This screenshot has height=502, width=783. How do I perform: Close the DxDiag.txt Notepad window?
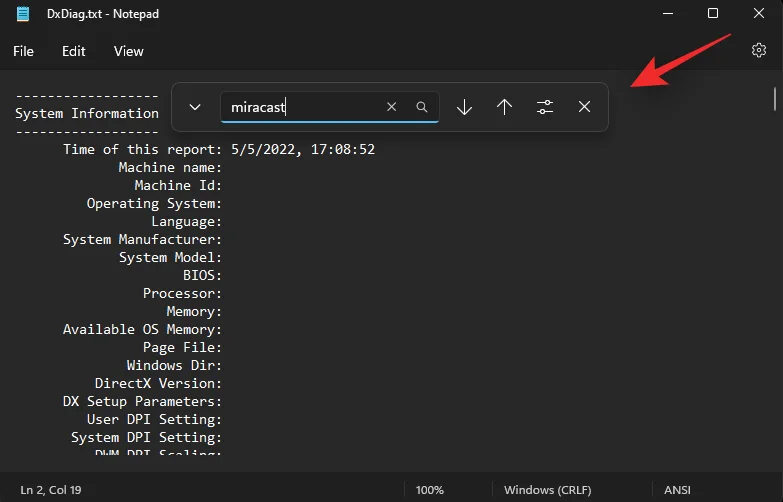759,13
